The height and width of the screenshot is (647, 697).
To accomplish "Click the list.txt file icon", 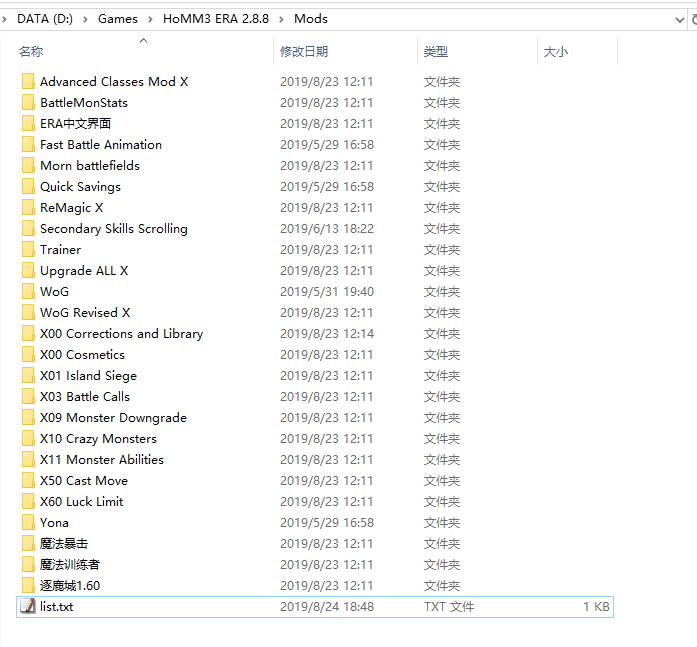I will click(x=28, y=607).
